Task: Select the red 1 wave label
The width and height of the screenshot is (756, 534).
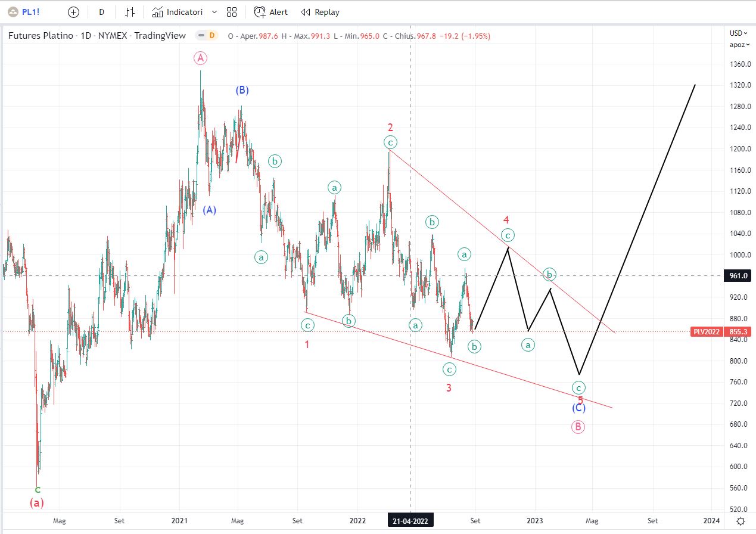Action: pos(307,344)
